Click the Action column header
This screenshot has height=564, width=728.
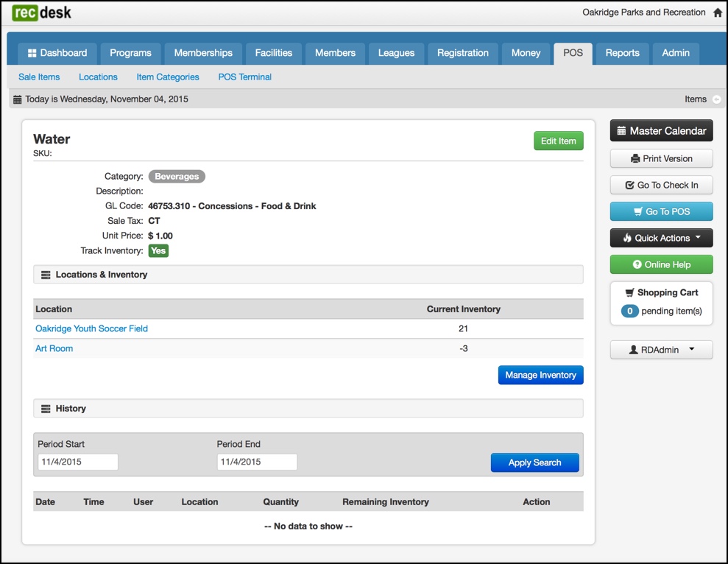(537, 501)
